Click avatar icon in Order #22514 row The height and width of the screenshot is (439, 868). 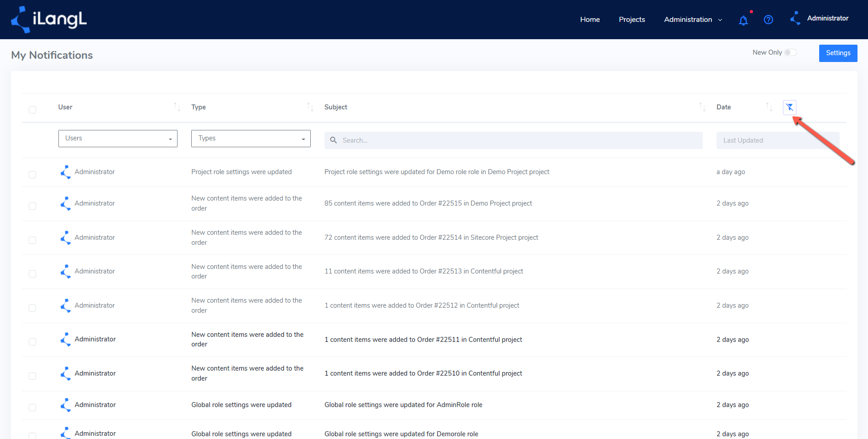pos(66,238)
